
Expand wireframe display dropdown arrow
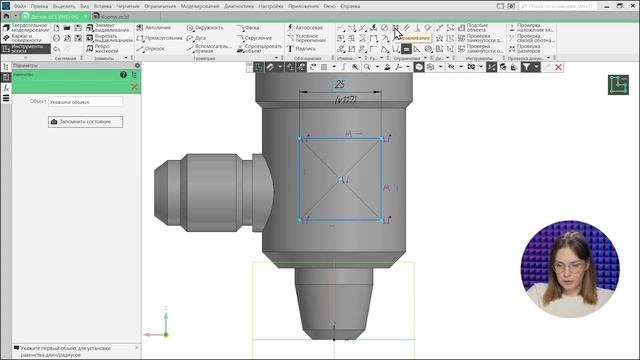click(x=440, y=67)
